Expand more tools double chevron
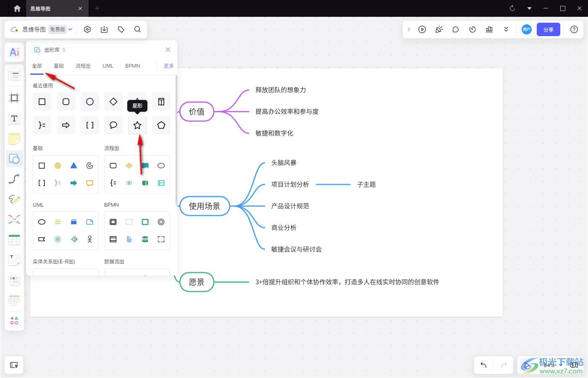 (x=506, y=29)
